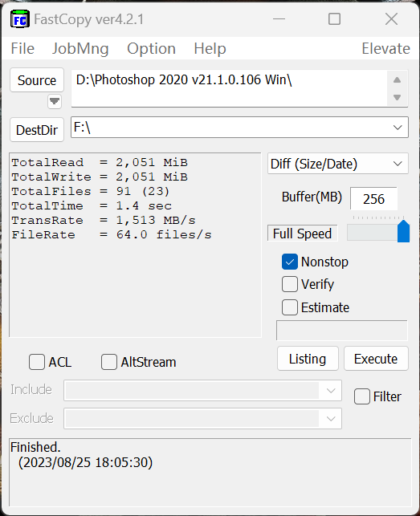Viewport: 420px width, 516px height.
Task: Tick the AltStream checkbox
Action: 109,362
